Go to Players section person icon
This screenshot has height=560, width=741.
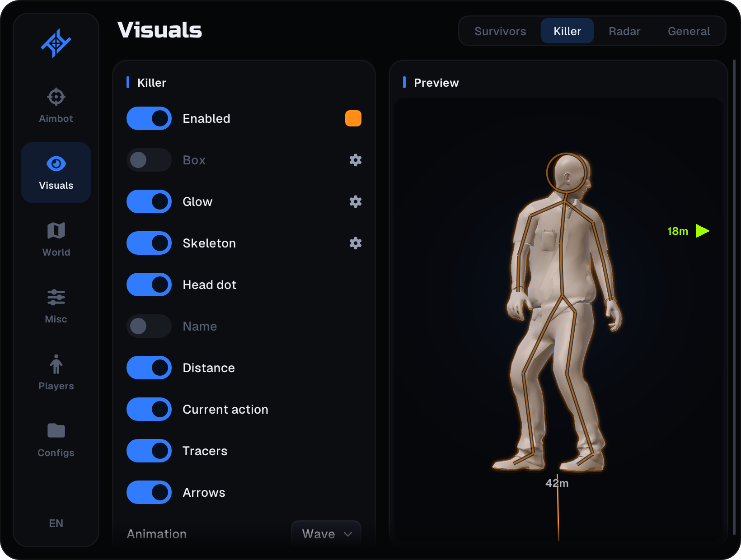[x=56, y=364]
